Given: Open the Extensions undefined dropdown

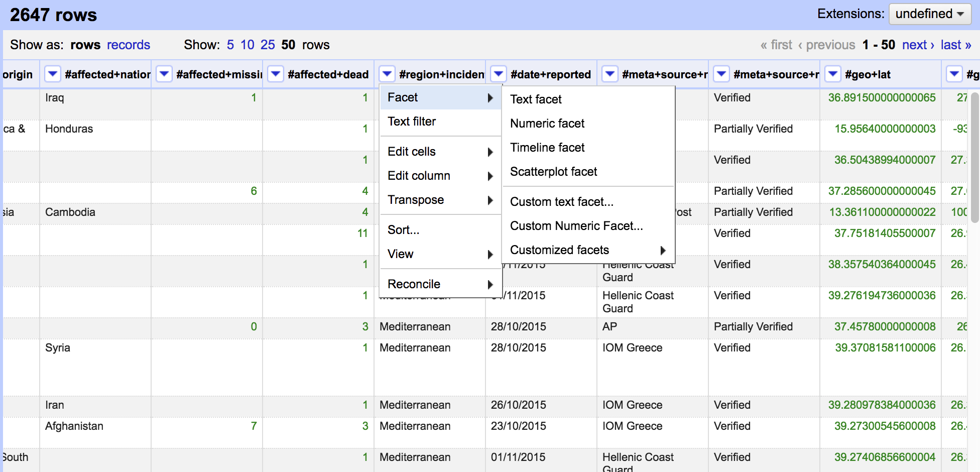Looking at the screenshot, I should (930, 14).
